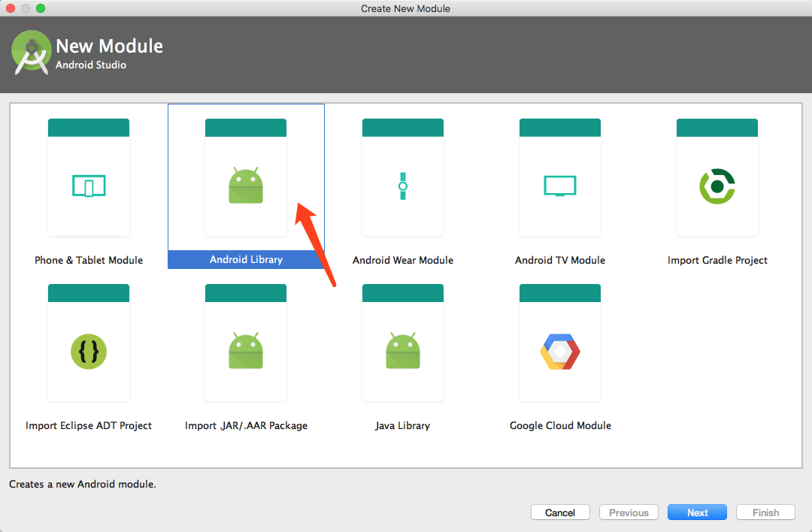Choose the Import Gradle Project icon

(x=717, y=186)
